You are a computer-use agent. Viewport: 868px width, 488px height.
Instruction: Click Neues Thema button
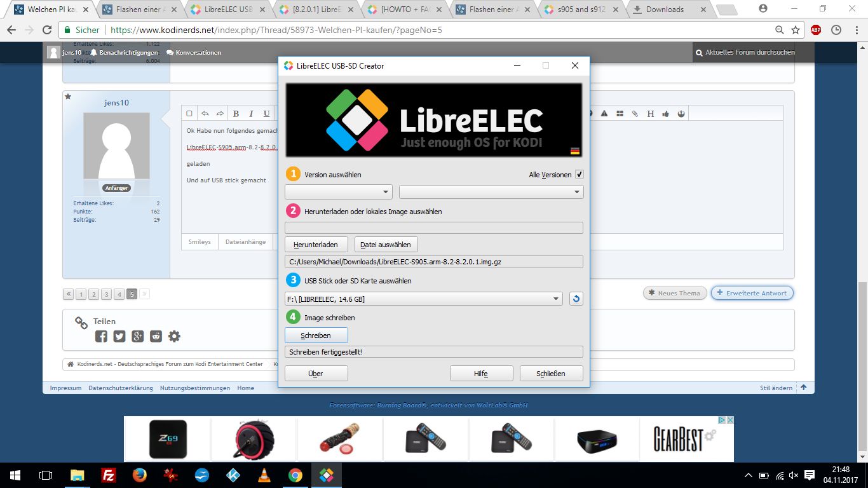674,293
